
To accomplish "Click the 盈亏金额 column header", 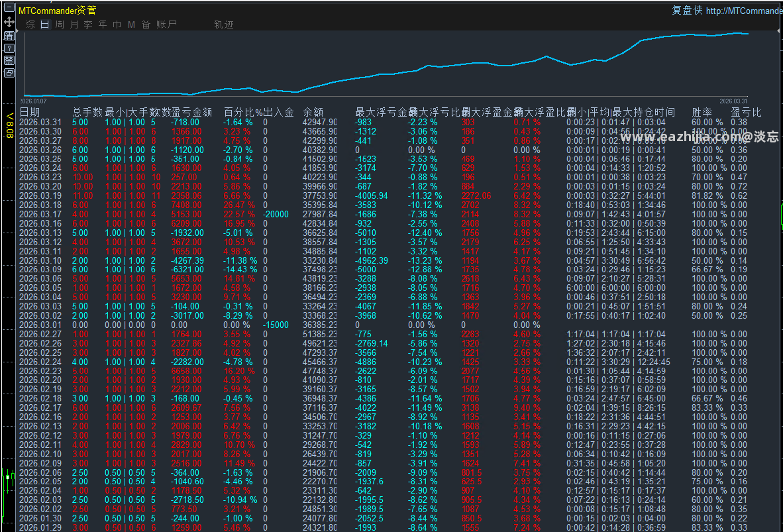I will tap(191, 113).
